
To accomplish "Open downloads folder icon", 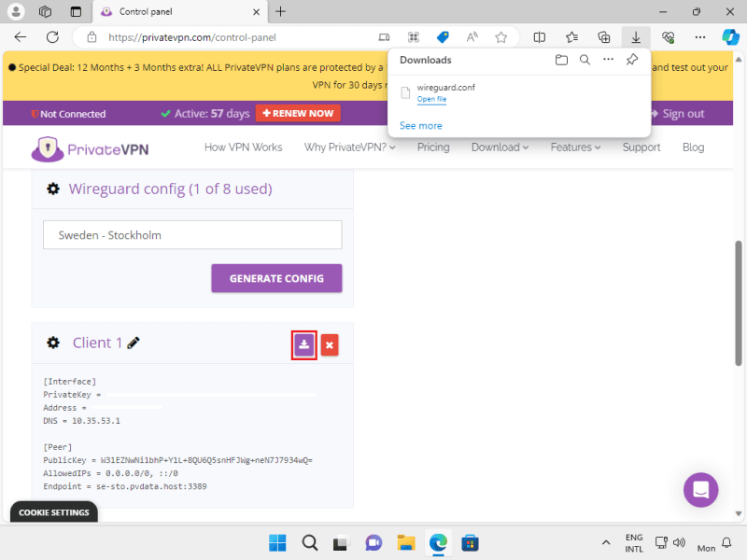I will coord(561,60).
